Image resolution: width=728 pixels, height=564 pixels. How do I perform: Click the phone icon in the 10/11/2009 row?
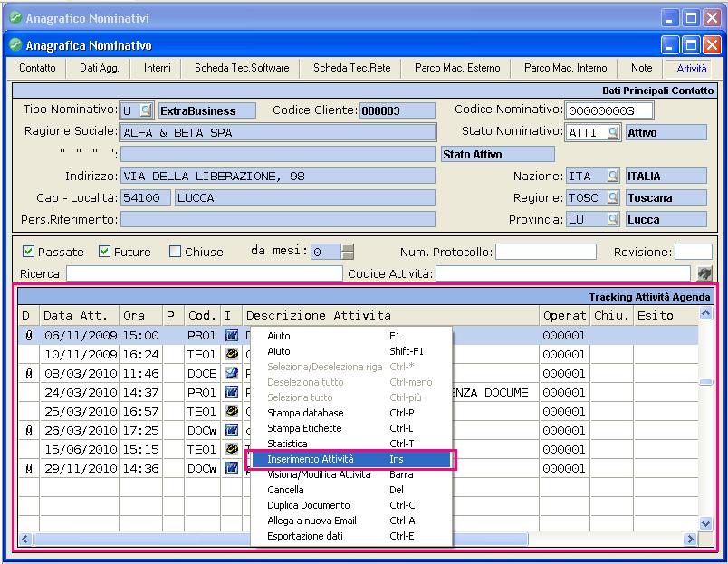coord(231,354)
